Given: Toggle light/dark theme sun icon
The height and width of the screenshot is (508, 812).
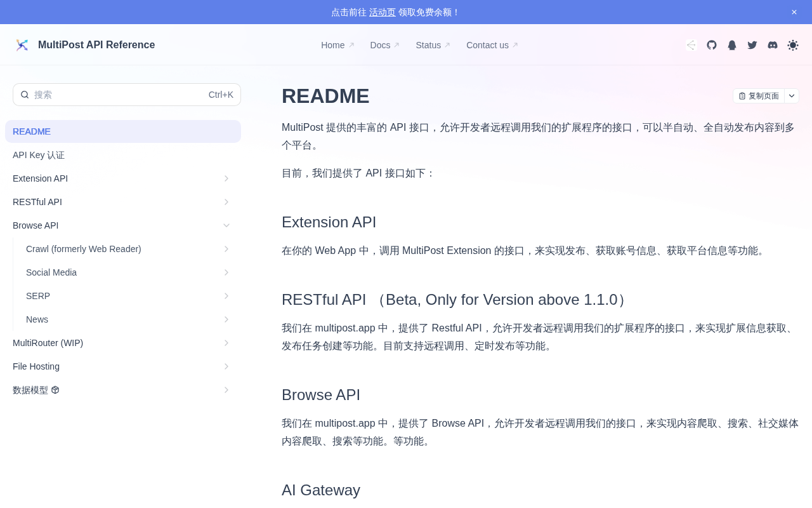Looking at the screenshot, I should coord(793,45).
